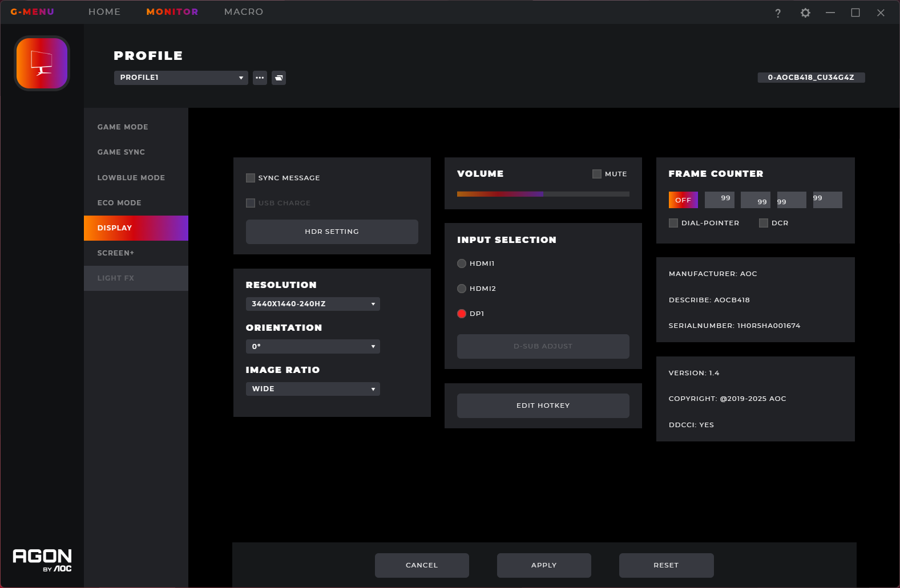Viewport: 900px width, 588px height.
Task: Set frame counter to top-right position
Action: [x=720, y=200]
